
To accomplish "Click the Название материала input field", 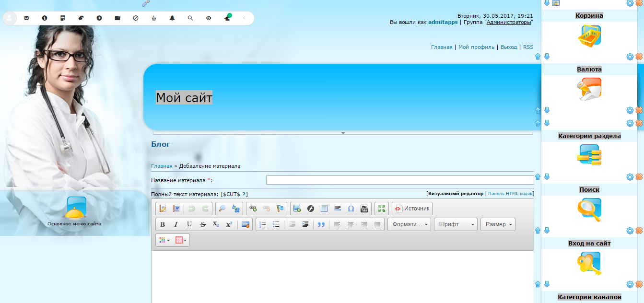I will 400,179.
